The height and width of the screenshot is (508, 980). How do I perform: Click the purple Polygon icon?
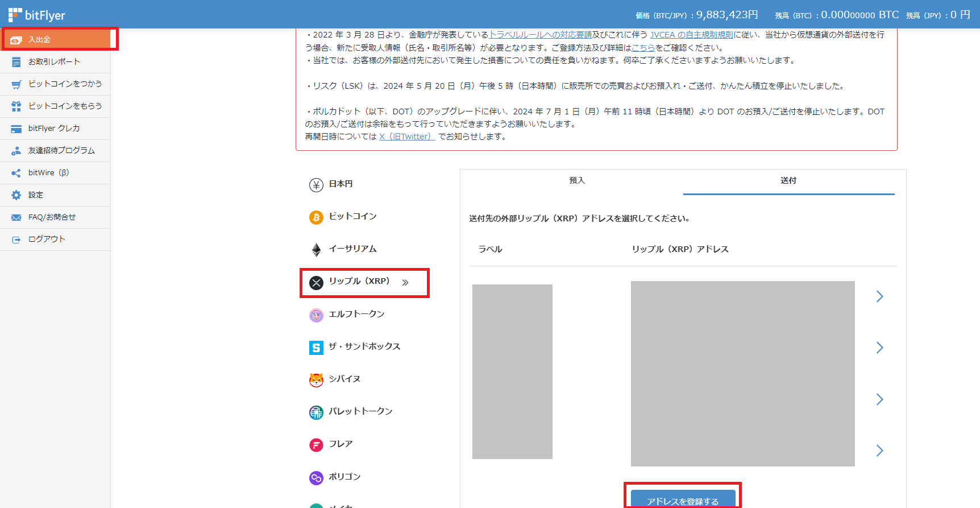click(x=316, y=477)
